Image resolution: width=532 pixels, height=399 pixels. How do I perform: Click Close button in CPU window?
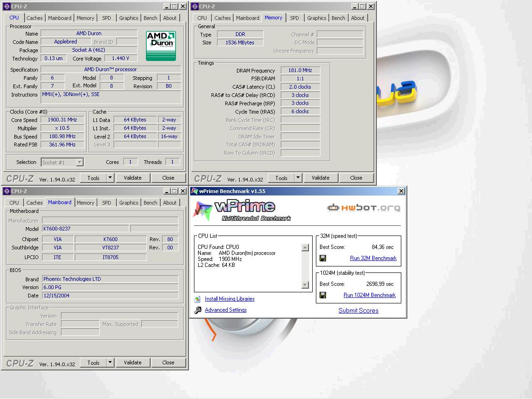168,178
